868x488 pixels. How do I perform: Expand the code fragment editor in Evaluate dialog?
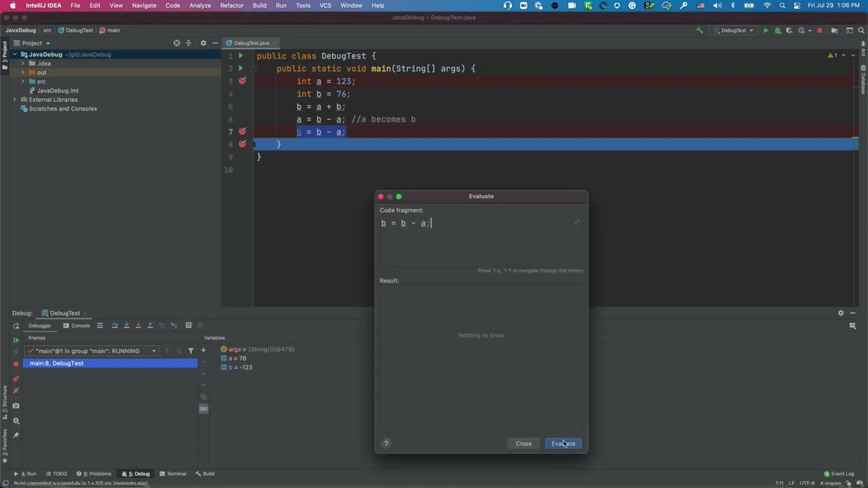(x=577, y=222)
